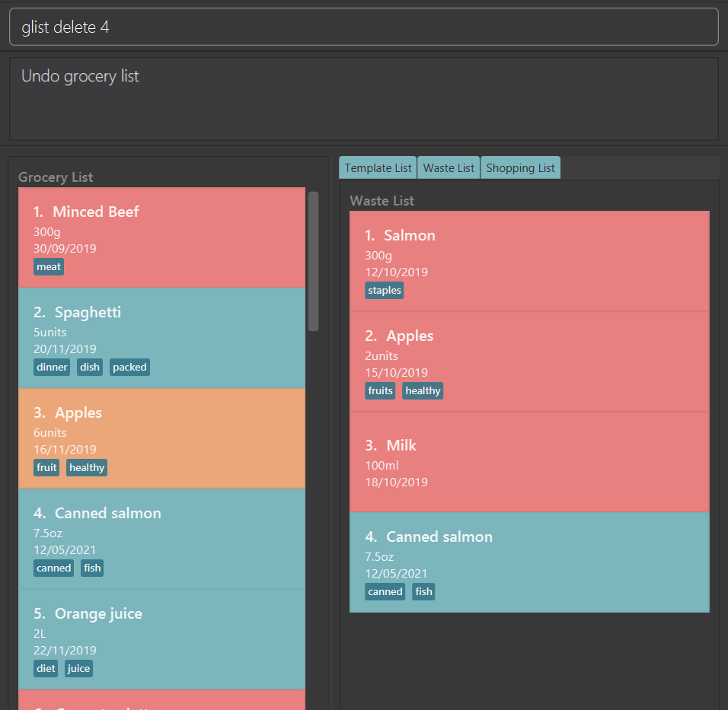Screen dimensions: 728x710
Task: Click the 'diet' tag on Orange juice
Action: (46, 669)
